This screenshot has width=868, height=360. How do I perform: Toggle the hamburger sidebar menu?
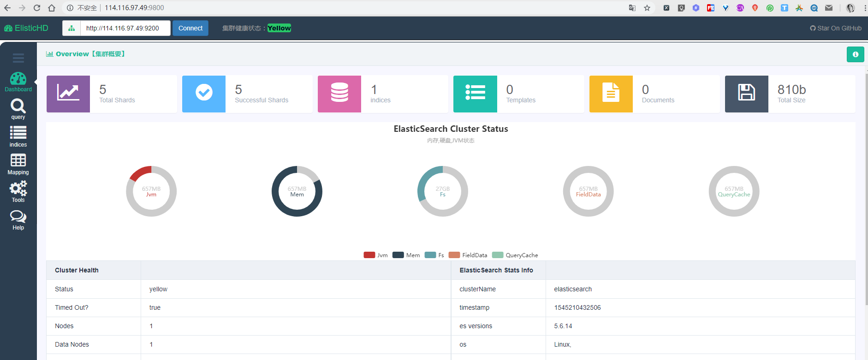point(18,58)
